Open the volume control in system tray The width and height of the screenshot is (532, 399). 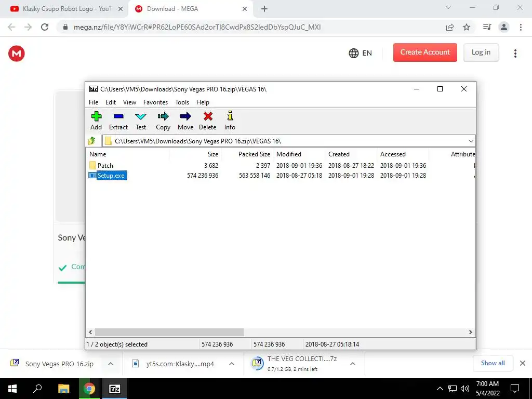[465, 389]
